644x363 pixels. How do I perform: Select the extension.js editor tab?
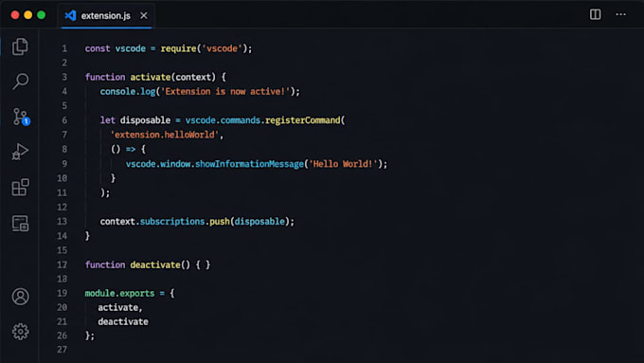(x=106, y=15)
